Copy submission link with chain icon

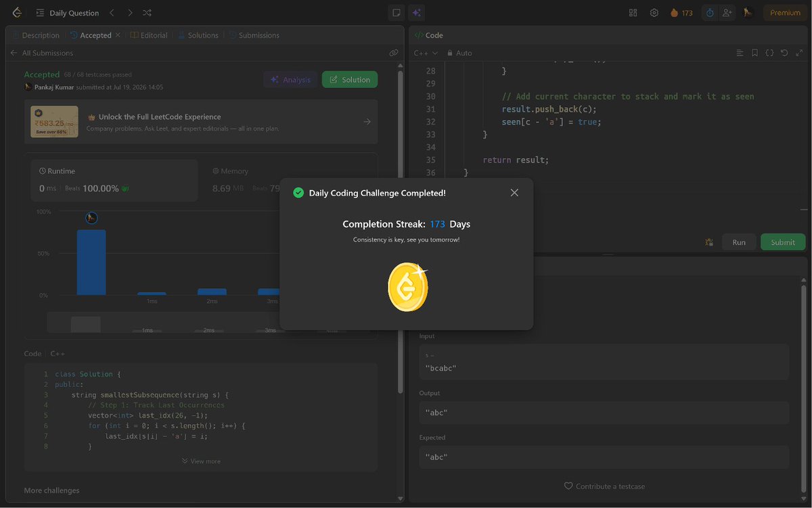393,53
